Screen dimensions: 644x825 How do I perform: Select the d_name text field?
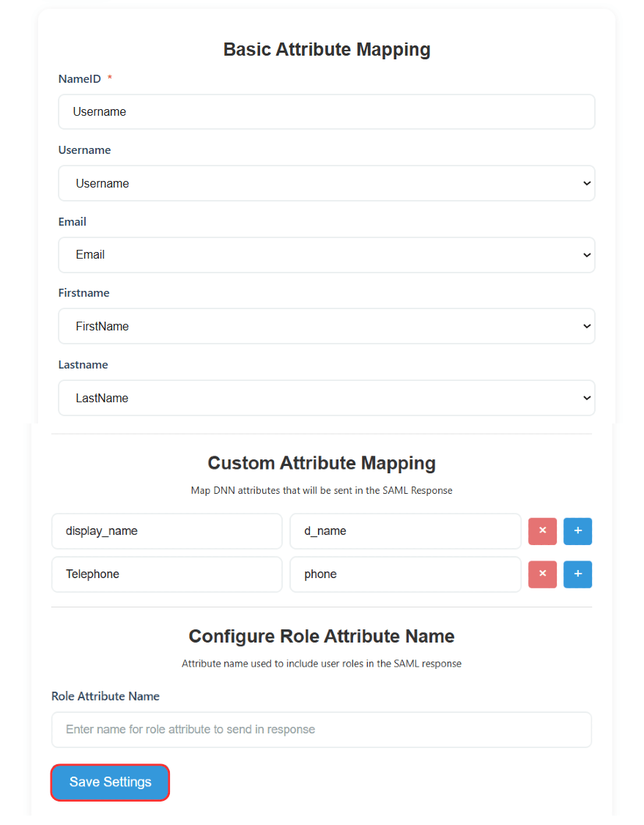tap(404, 531)
